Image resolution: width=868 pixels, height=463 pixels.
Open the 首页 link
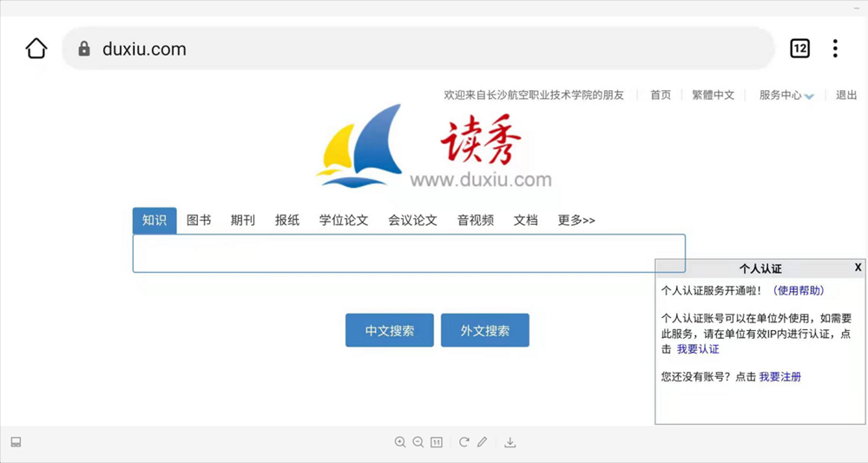661,96
